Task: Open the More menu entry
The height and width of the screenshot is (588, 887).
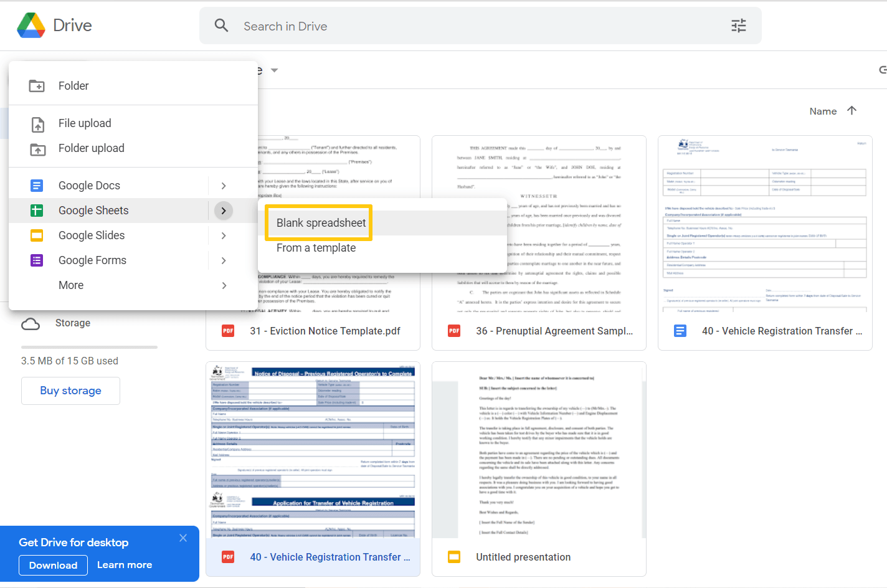Action: point(133,285)
